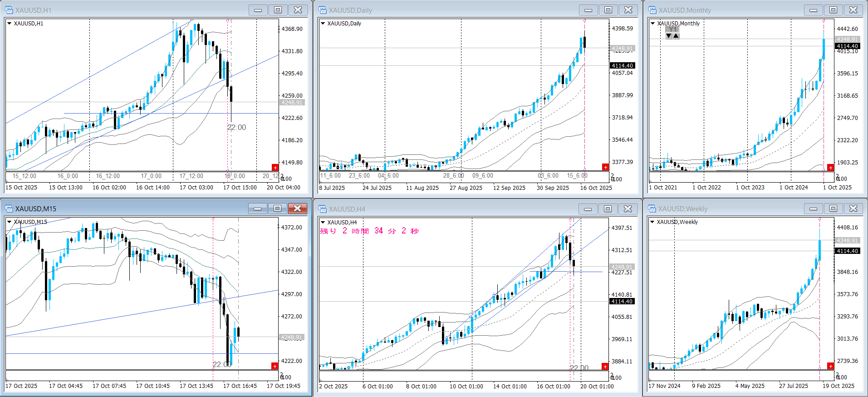Viewport: 868px width, 397px height.
Task: Open the triangle menu beside XAUUSD,Weekly label
Action: 652,222
